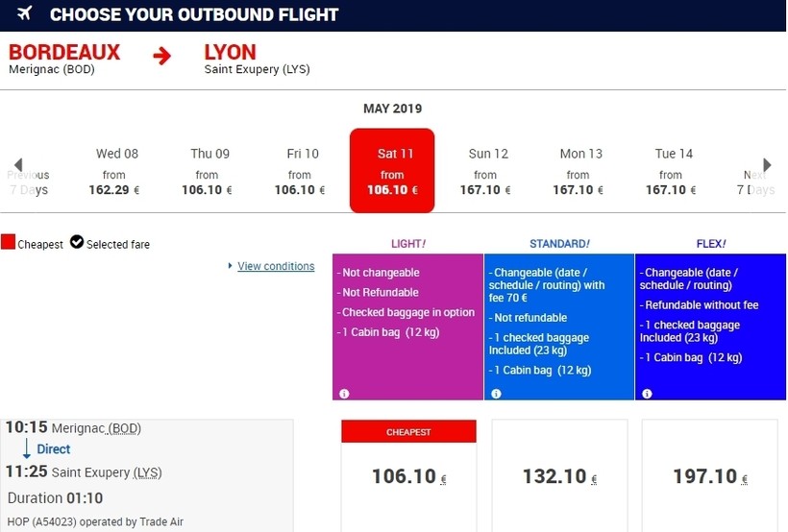Screen dimensions: 788x532
Task: Click the airplane icon in the header
Action: (24, 13)
